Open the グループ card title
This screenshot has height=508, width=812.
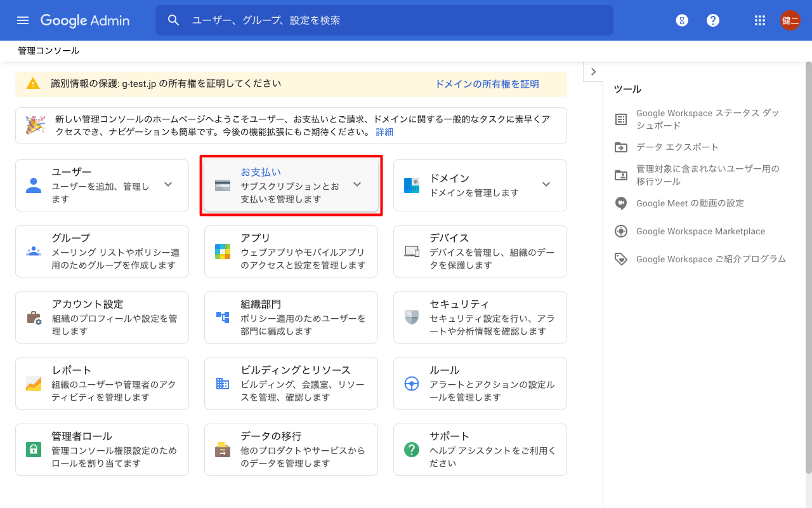point(71,238)
